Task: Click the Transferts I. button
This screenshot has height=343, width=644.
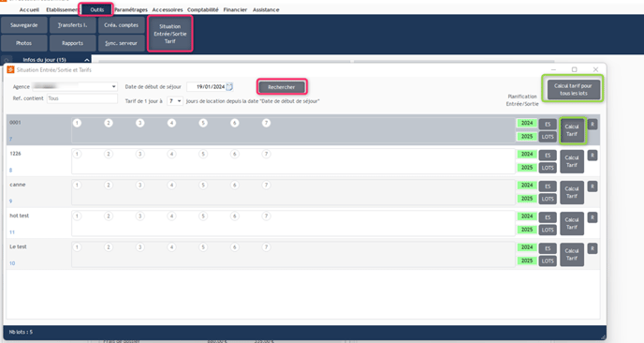Action: (72, 25)
